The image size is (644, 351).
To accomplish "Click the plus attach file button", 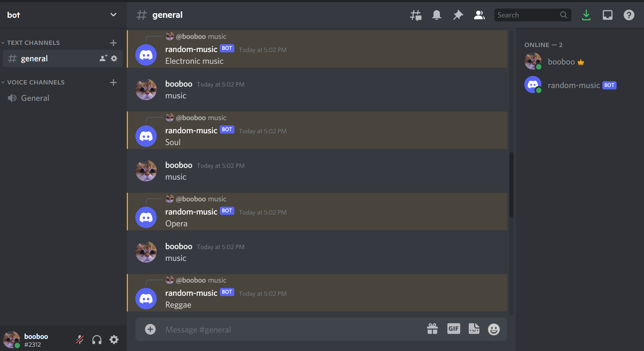I will click(x=150, y=329).
